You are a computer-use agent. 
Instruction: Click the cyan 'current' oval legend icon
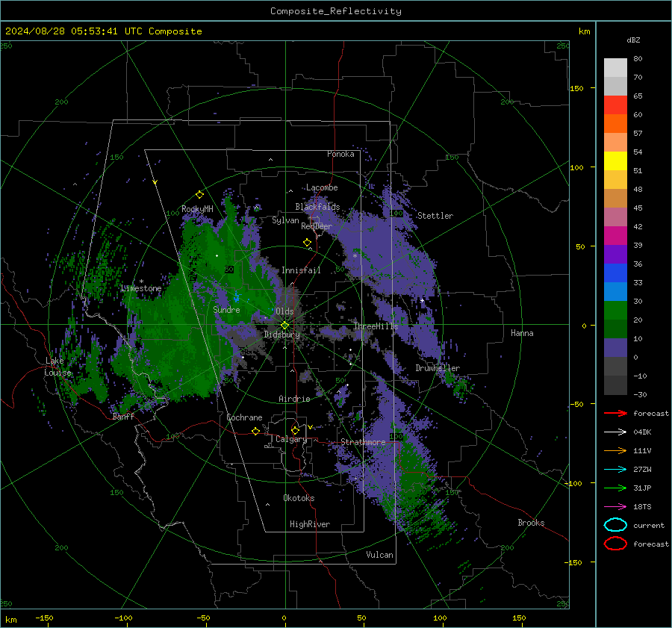point(615,525)
